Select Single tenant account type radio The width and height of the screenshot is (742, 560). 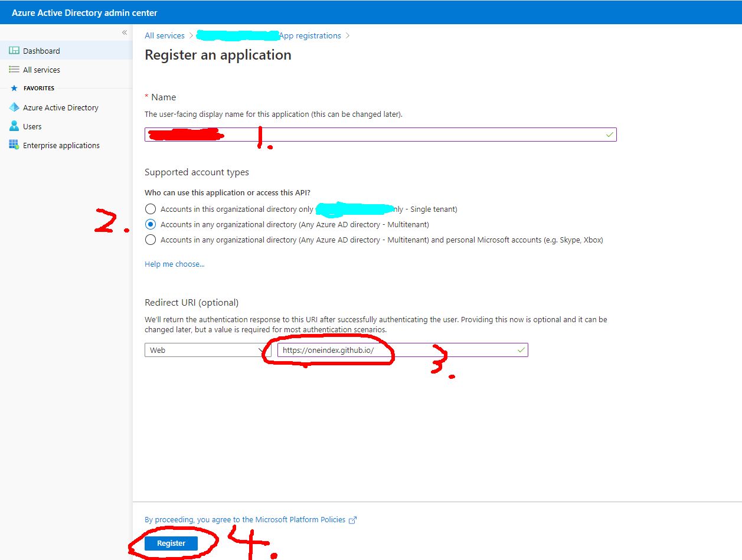151,209
